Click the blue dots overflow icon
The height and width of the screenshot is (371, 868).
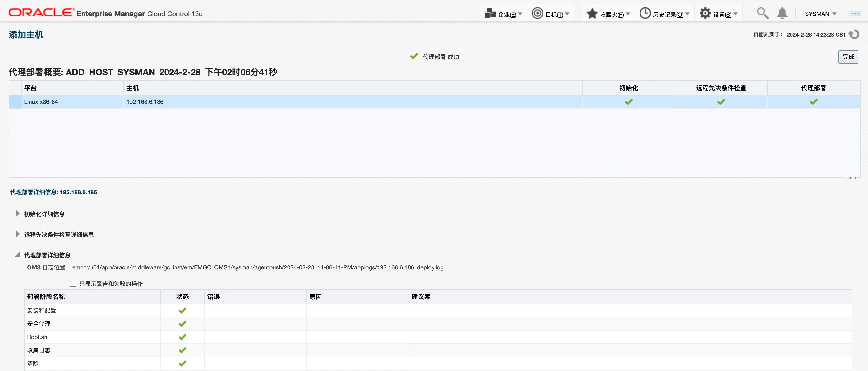[855, 14]
